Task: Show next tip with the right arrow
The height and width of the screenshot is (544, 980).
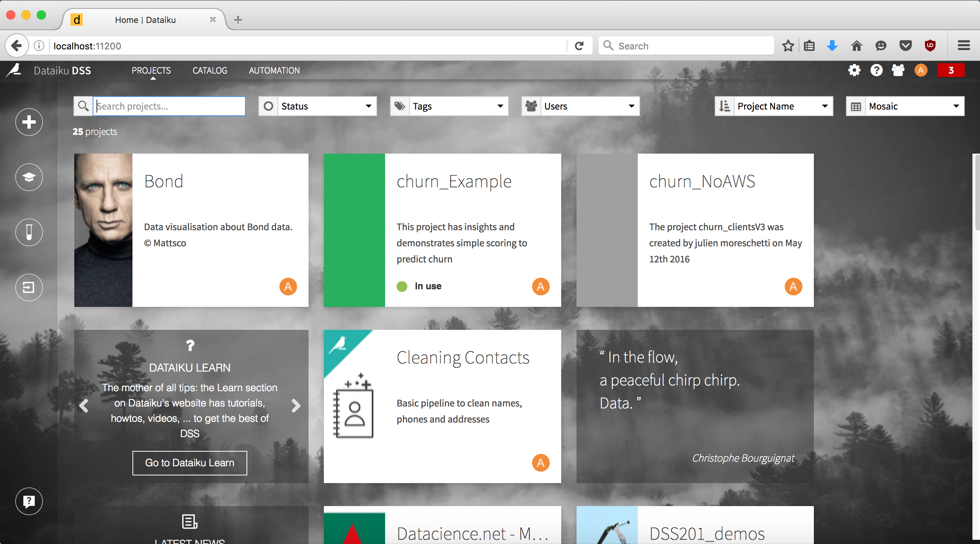Action: click(296, 405)
